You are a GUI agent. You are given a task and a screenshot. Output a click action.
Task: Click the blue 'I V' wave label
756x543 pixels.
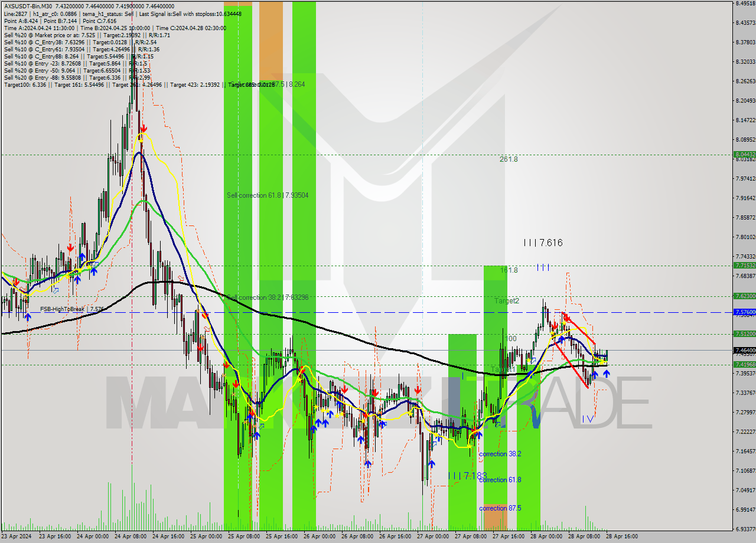point(588,419)
